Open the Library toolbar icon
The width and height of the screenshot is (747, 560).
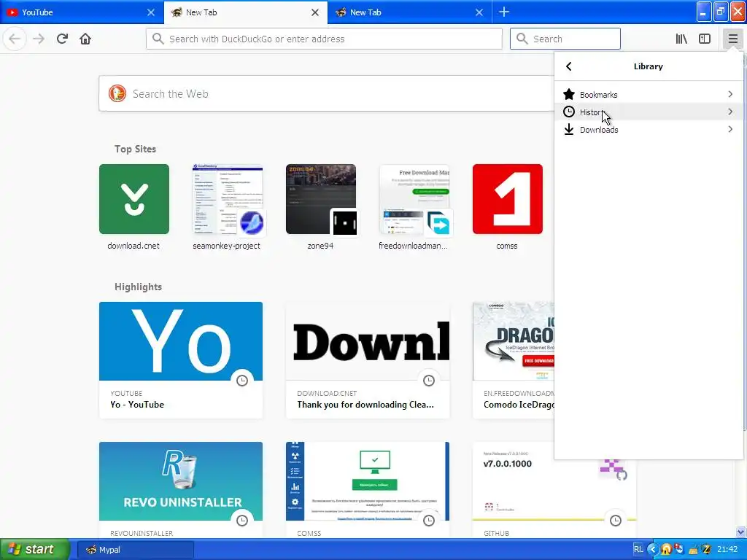(x=681, y=39)
